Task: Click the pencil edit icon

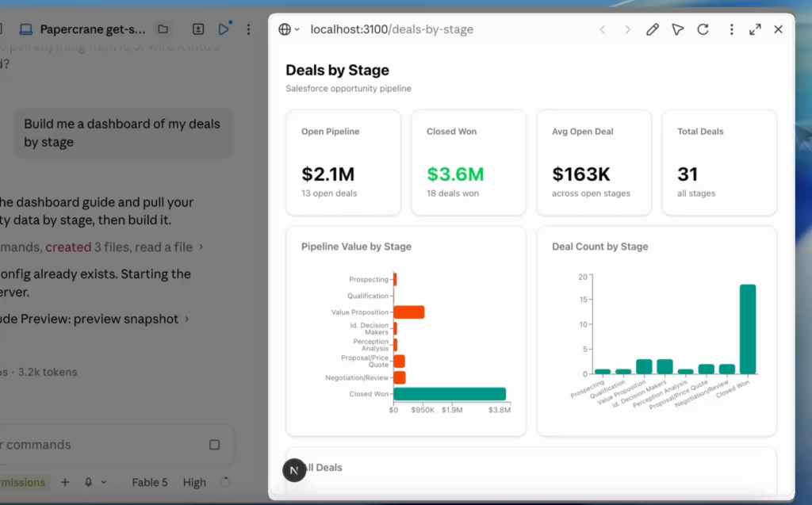Action: click(653, 29)
